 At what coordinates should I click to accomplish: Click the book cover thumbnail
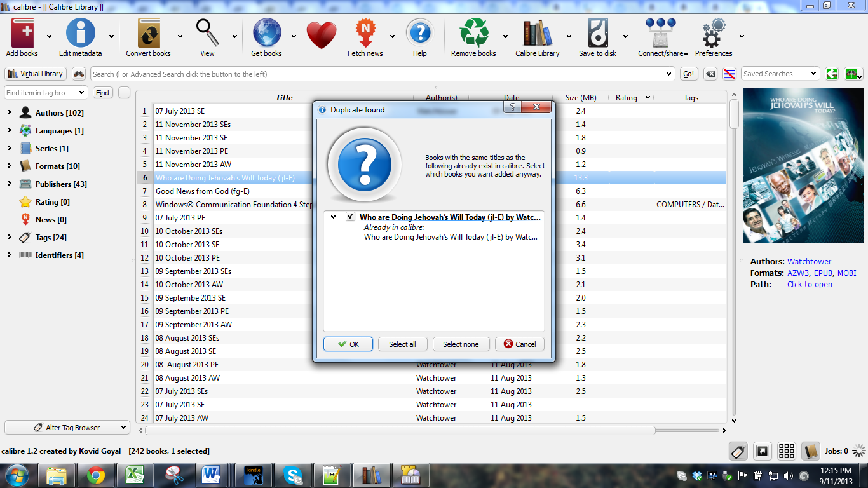click(804, 166)
